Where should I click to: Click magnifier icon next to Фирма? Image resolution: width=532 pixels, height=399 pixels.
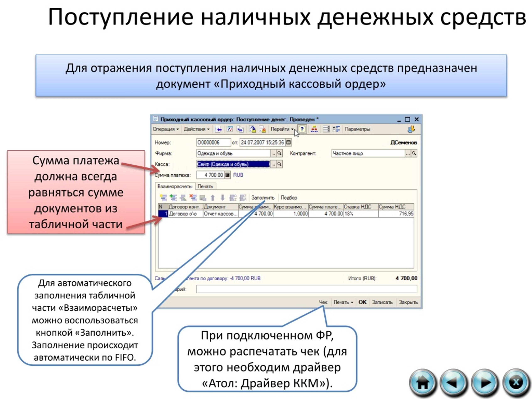pos(279,153)
